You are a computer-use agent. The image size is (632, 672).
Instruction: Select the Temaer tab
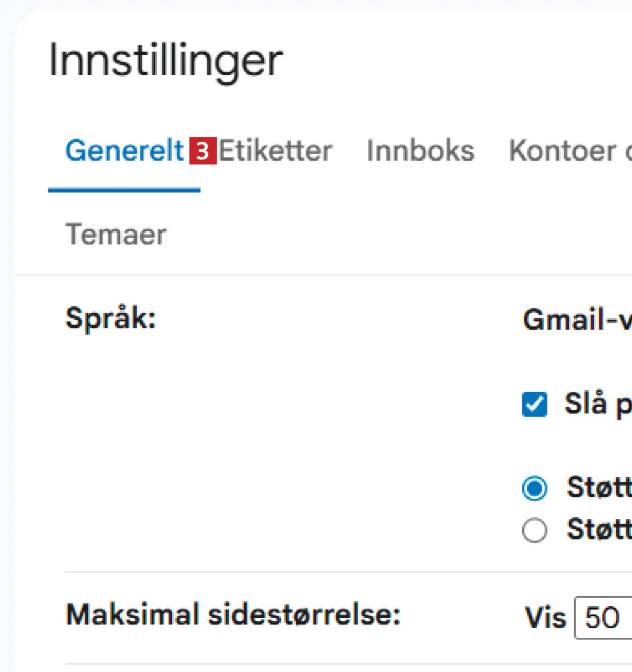[116, 234]
